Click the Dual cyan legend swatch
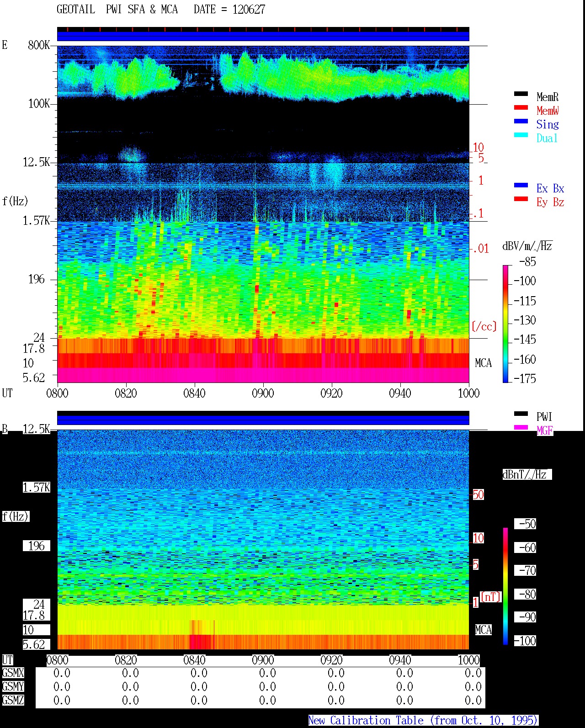The image size is (585, 728). [521, 135]
